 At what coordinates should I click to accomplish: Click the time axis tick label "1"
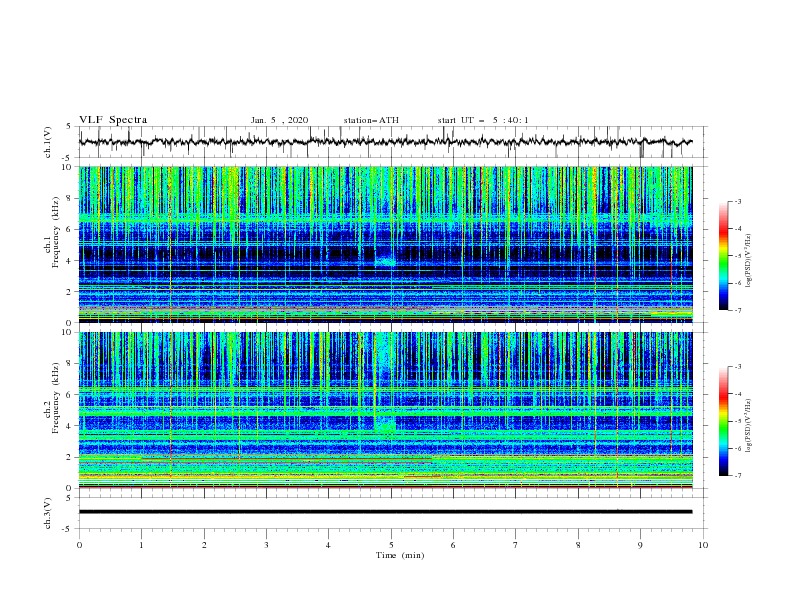coord(141,545)
